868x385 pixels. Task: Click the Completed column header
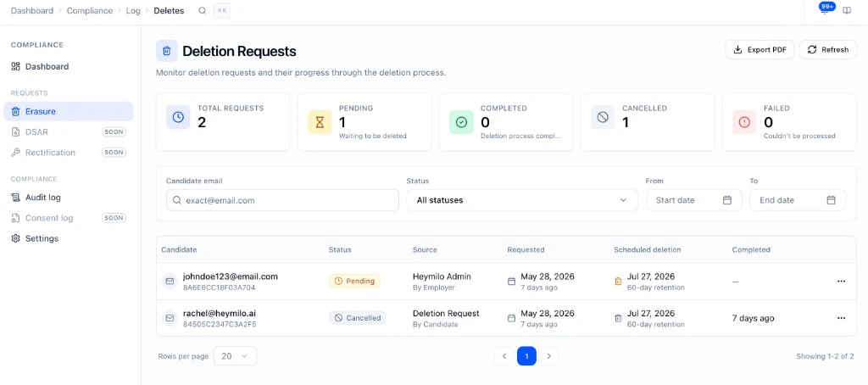[751, 250]
